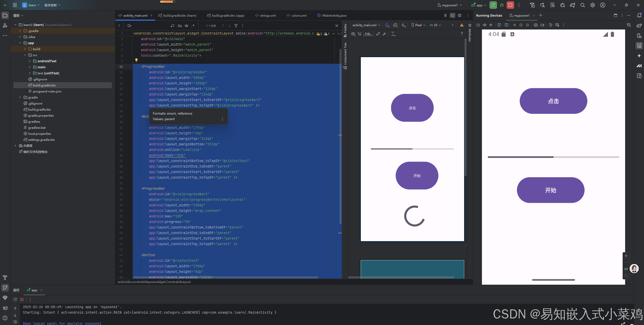Open the API 35 version dropdown
644x325 pixels.
coord(435,25)
